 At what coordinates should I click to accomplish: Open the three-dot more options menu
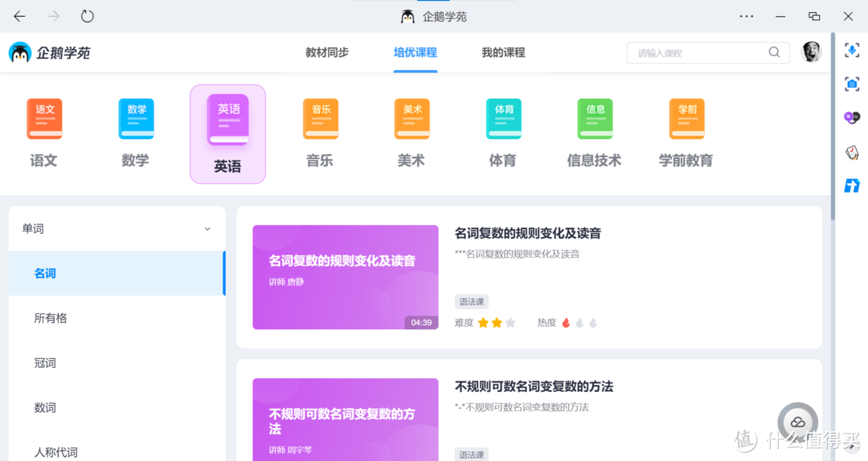[x=746, y=17]
